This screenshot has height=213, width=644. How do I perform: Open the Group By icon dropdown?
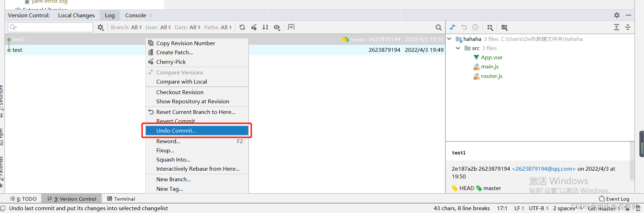point(490,28)
